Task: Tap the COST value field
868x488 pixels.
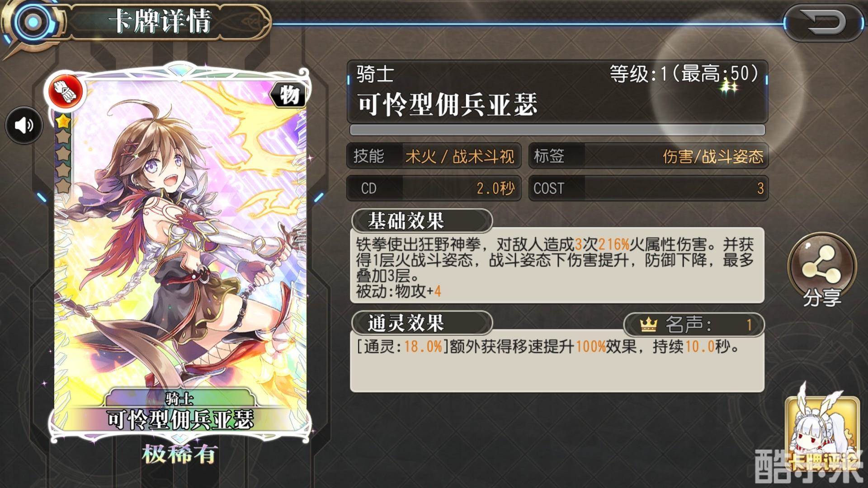Action: coord(648,188)
